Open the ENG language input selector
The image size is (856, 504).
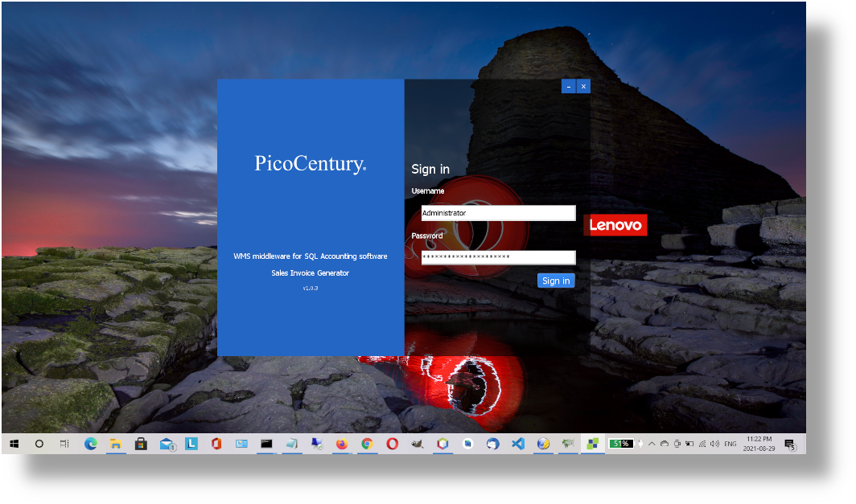[x=730, y=444]
